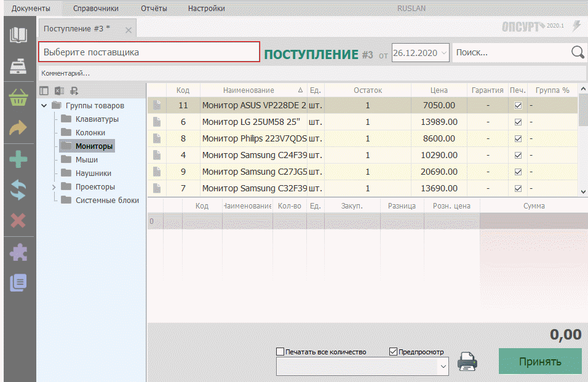Click the purple puzzle piece icon
The image size is (588, 382).
(18, 252)
